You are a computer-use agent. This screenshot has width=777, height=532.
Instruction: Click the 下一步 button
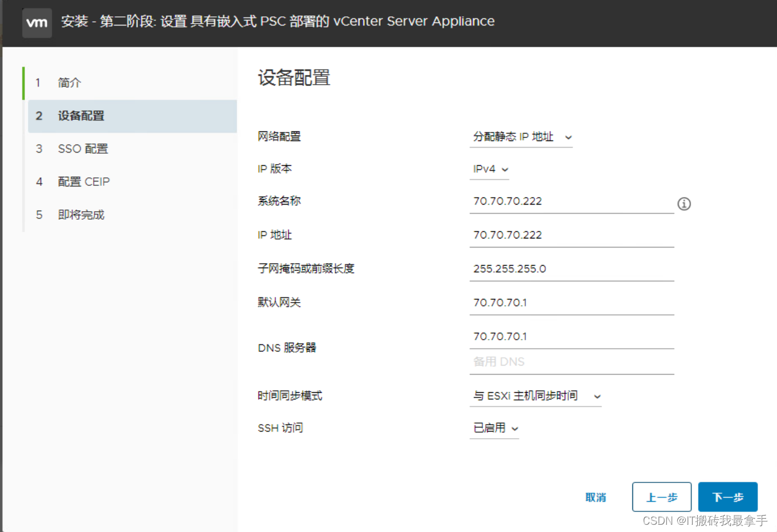click(728, 498)
